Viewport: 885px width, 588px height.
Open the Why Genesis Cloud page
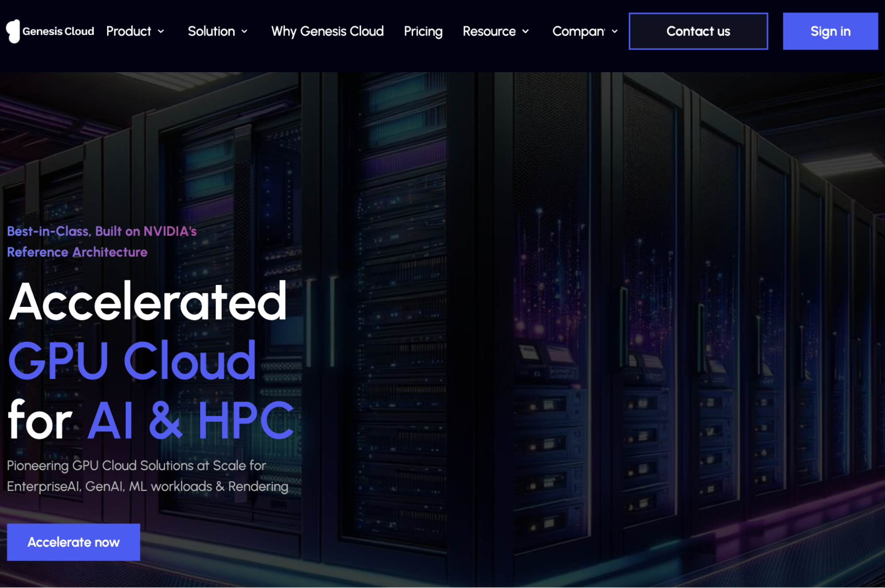click(x=327, y=31)
